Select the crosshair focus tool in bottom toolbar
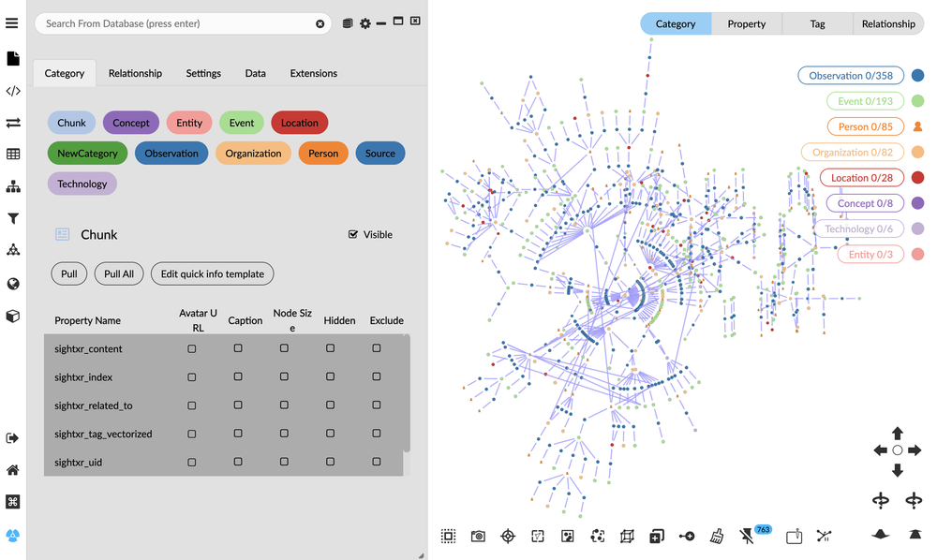Viewport: 937px width, 560px height. coord(508,536)
